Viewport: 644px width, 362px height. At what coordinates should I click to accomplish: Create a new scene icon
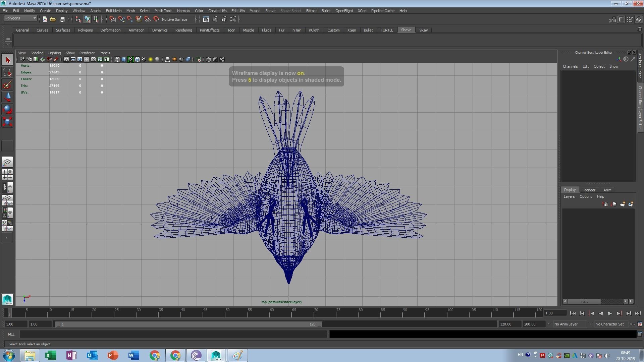(45, 19)
